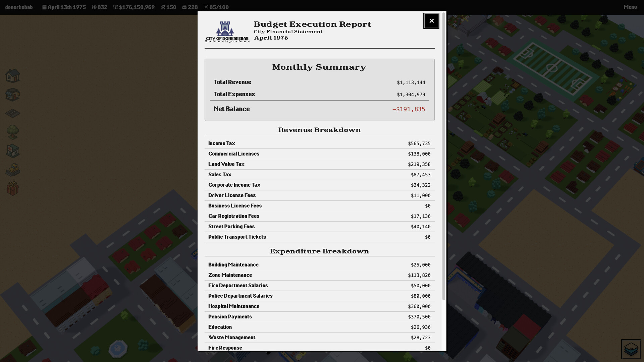Click the dialog scrollbar on the right
This screenshot has height=362, width=644.
[443, 154]
